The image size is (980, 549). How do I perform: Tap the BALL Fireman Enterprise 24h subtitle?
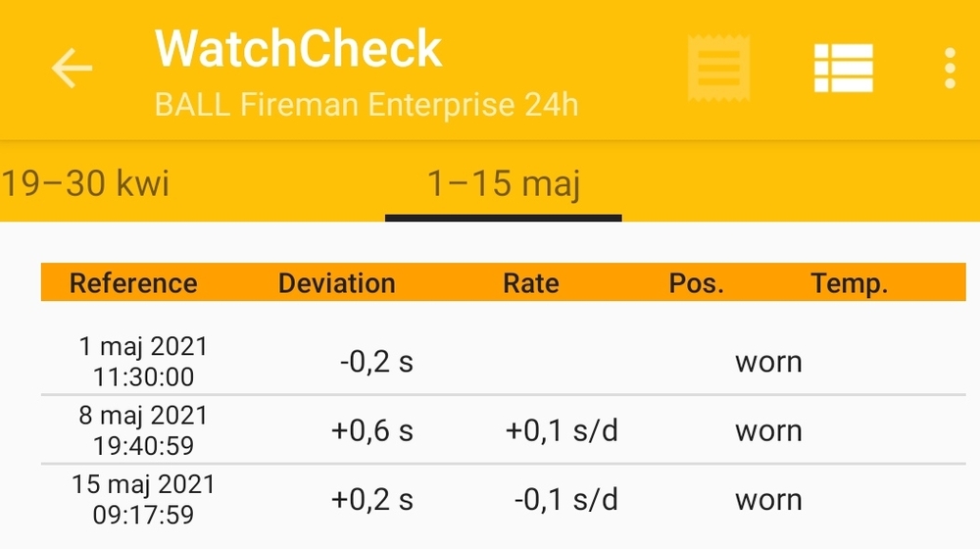point(367,105)
